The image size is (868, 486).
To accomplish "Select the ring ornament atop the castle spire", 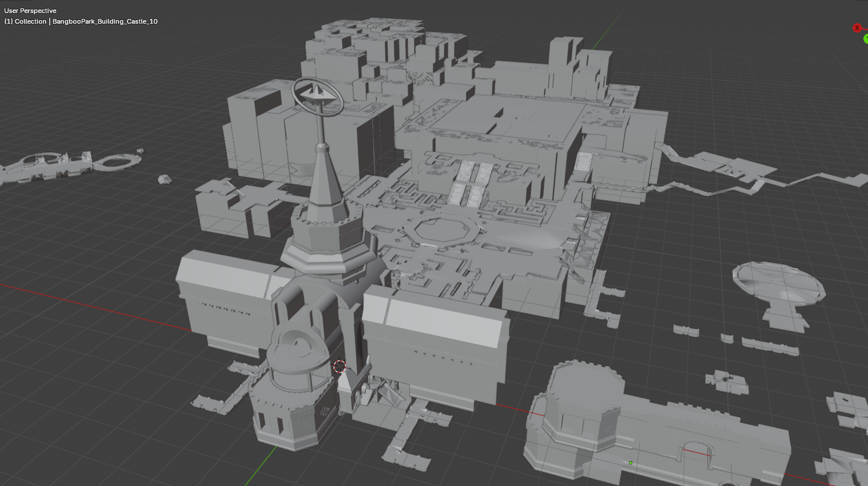I will [318, 96].
